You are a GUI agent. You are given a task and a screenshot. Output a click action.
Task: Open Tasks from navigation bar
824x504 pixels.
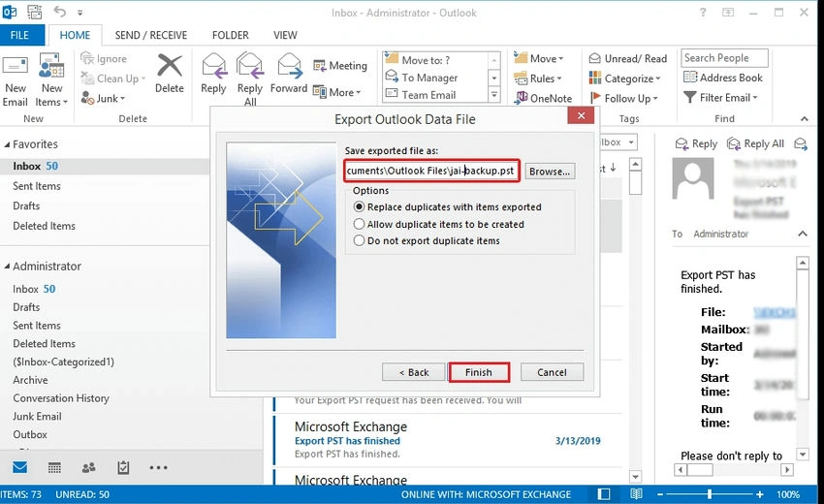pyautogui.click(x=123, y=467)
